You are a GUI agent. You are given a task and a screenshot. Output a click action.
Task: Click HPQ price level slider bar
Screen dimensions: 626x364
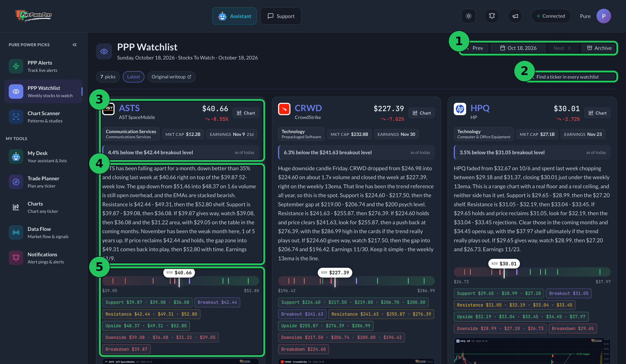(x=532, y=272)
